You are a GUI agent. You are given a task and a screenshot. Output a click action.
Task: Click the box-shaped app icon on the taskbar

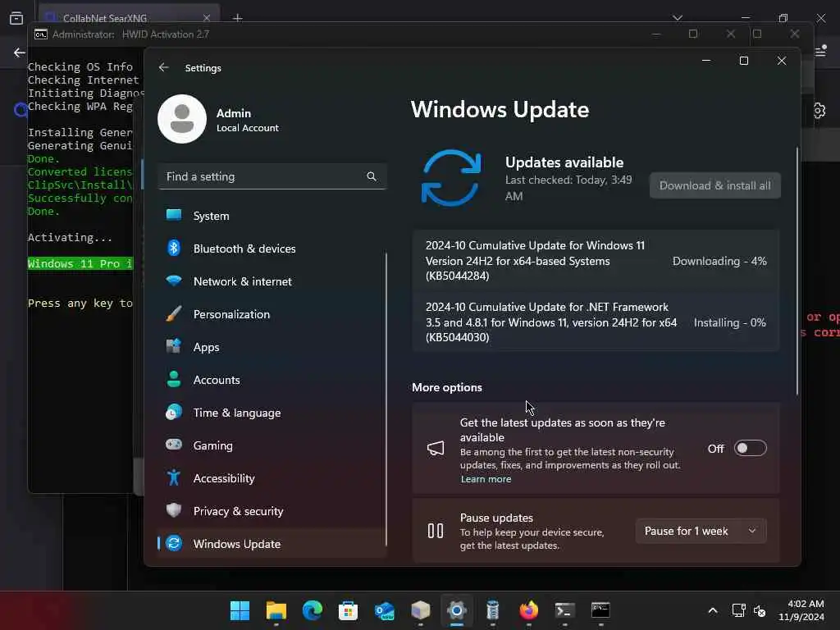[x=421, y=610]
